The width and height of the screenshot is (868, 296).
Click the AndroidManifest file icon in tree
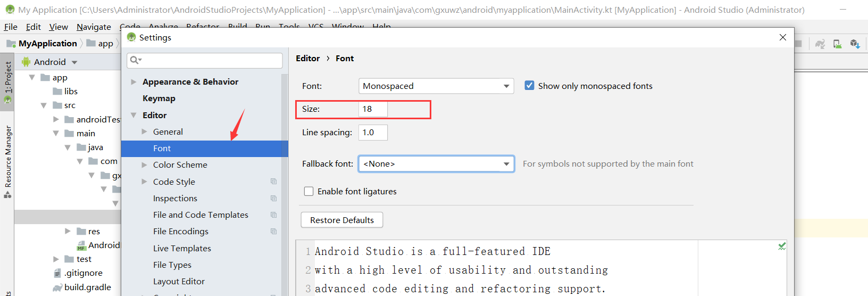point(81,245)
